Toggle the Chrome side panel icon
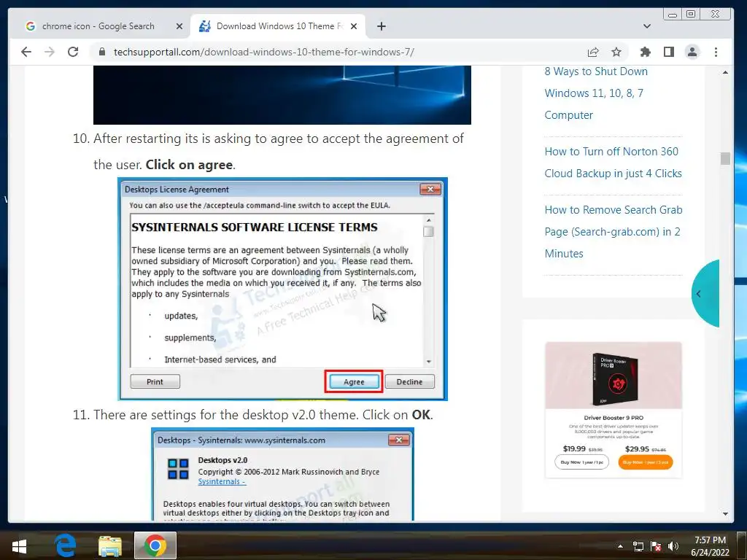 pos(669,52)
